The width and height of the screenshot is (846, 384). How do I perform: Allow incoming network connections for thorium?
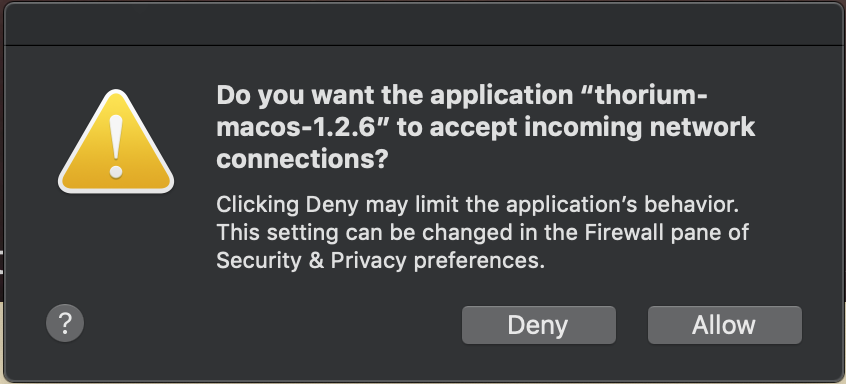point(725,325)
